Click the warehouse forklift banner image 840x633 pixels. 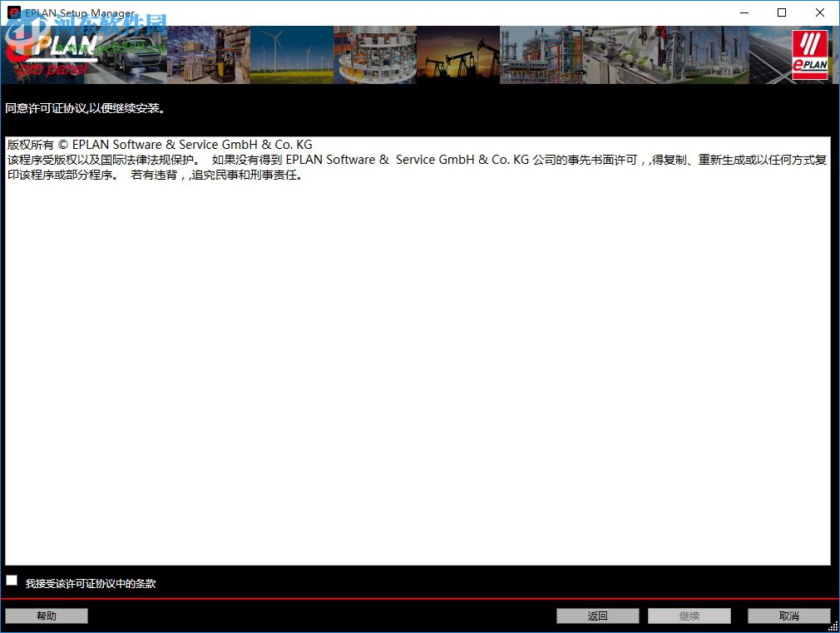[208, 54]
